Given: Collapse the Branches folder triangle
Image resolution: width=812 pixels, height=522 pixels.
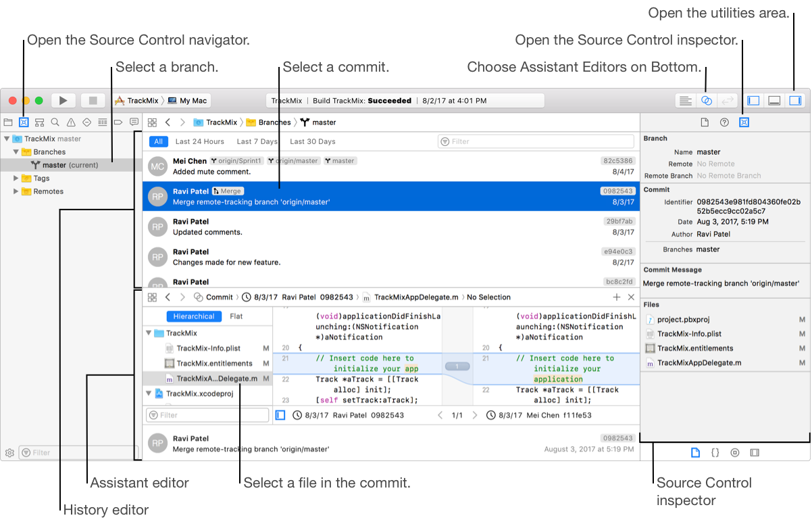Looking at the screenshot, I should point(16,152).
